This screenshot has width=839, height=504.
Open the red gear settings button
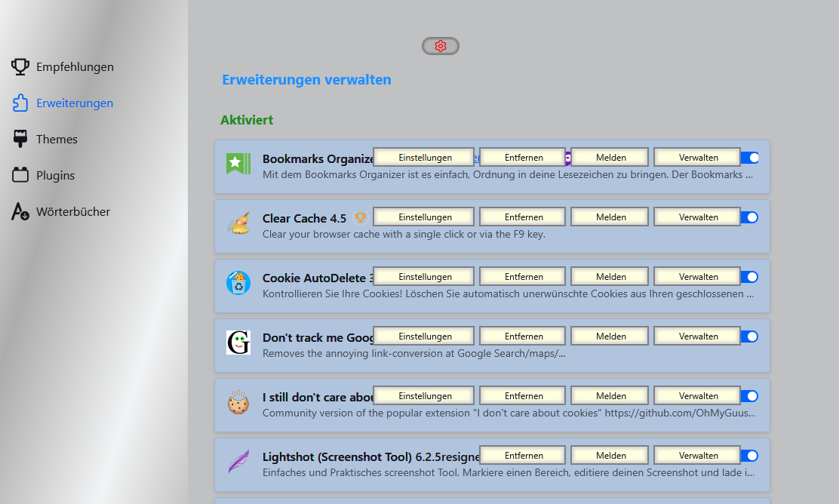[441, 46]
